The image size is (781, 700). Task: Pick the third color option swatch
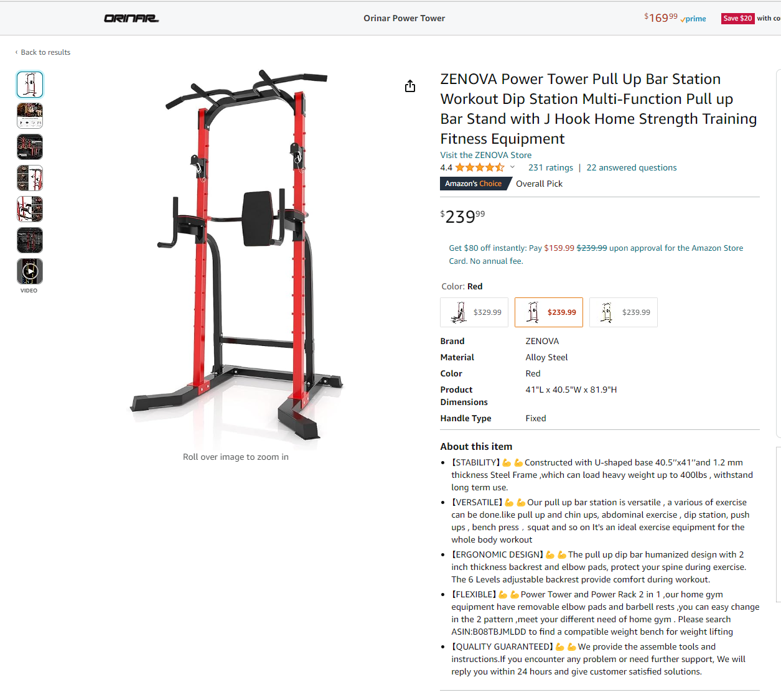click(624, 312)
